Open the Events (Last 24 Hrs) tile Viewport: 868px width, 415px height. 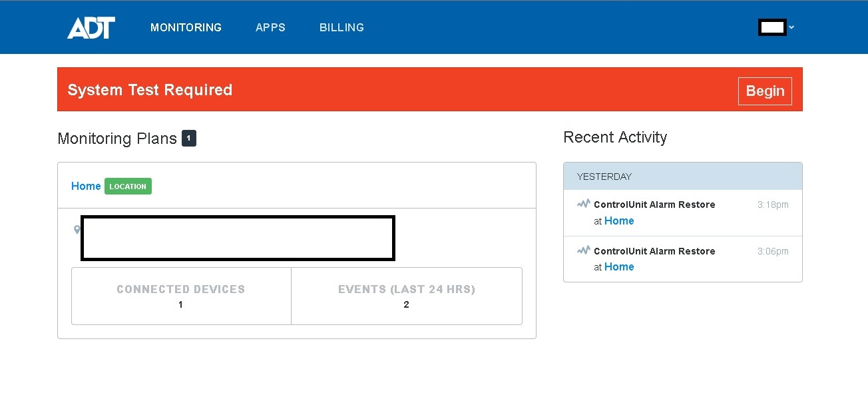[406, 296]
